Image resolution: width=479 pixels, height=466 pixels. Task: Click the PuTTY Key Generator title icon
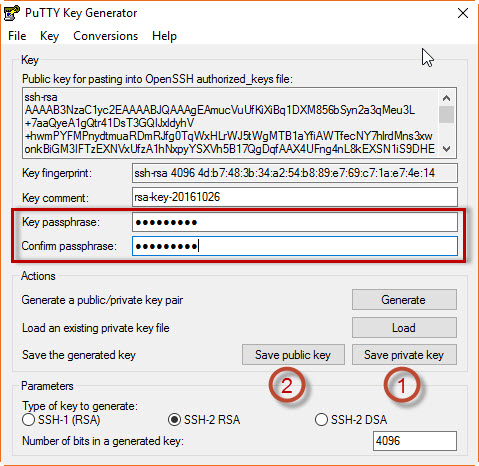click(11, 13)
